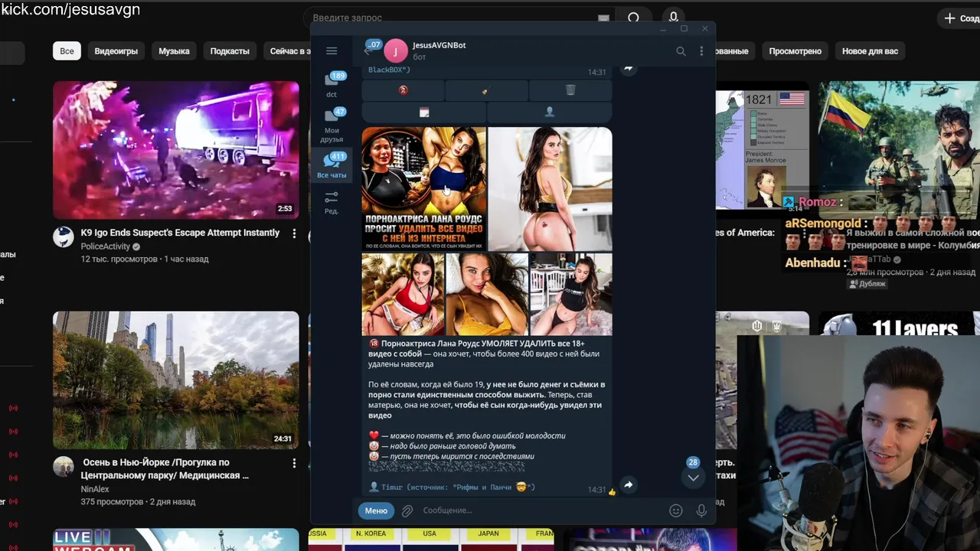Open the large collage photo with caption
The image size is (980, 551).
coord(424,189)
